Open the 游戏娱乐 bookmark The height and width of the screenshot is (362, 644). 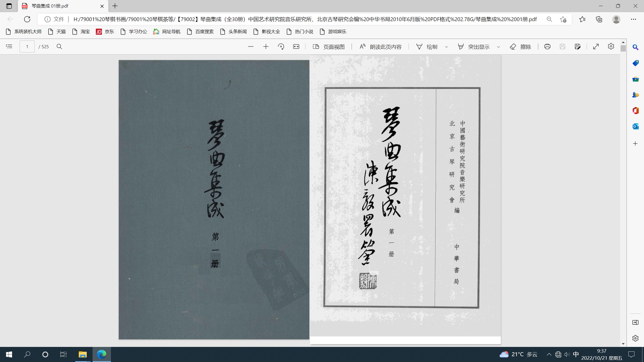333,32
